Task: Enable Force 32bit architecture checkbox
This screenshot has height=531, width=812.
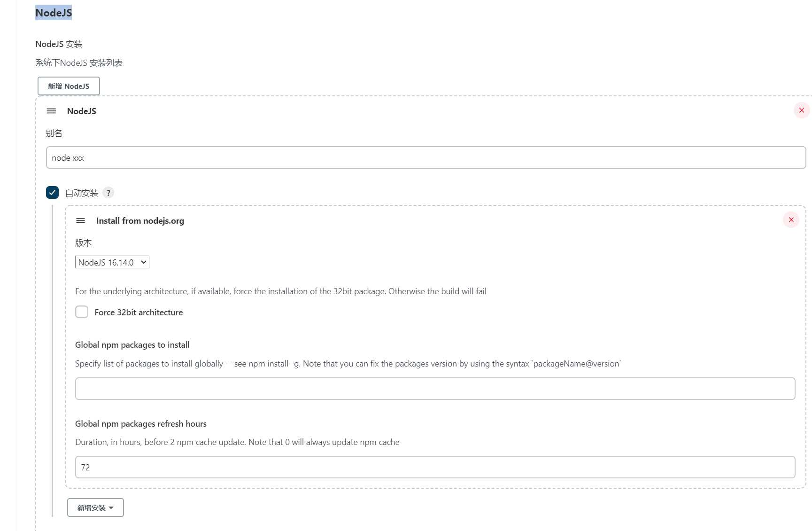Action: 82,312
